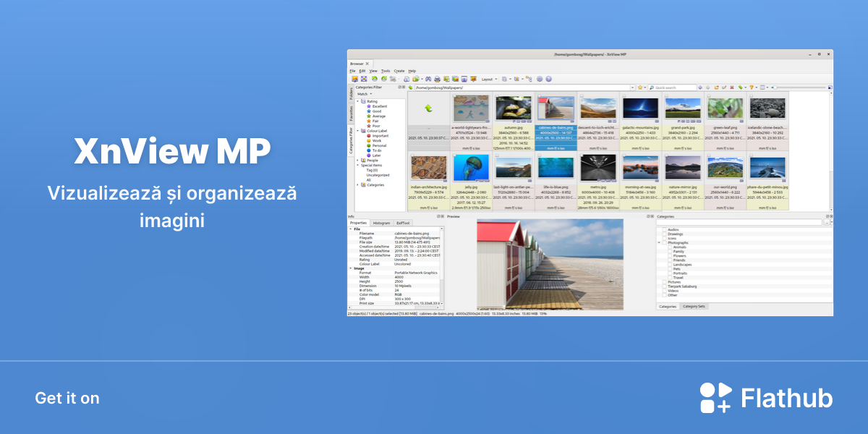Image resolution: width=868 pixels, height=434 pixels.
Task: Expand the People tree node
Action: tap(357, 160)
